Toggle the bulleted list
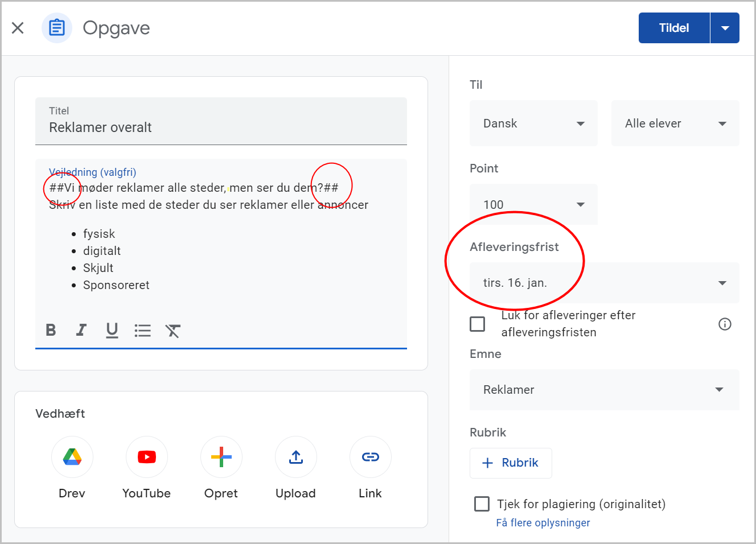Image resolution: width=756 pixels, height=544 pixels. coord(143,330)
